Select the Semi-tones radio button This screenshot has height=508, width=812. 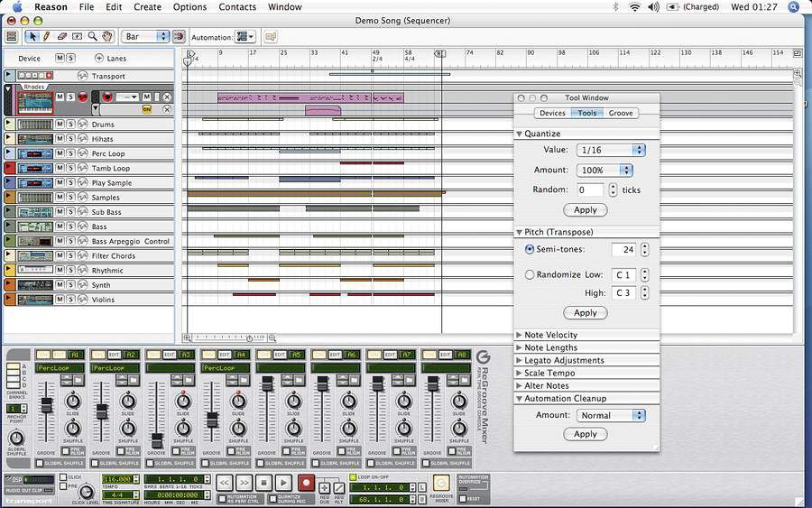coord(530,249)
